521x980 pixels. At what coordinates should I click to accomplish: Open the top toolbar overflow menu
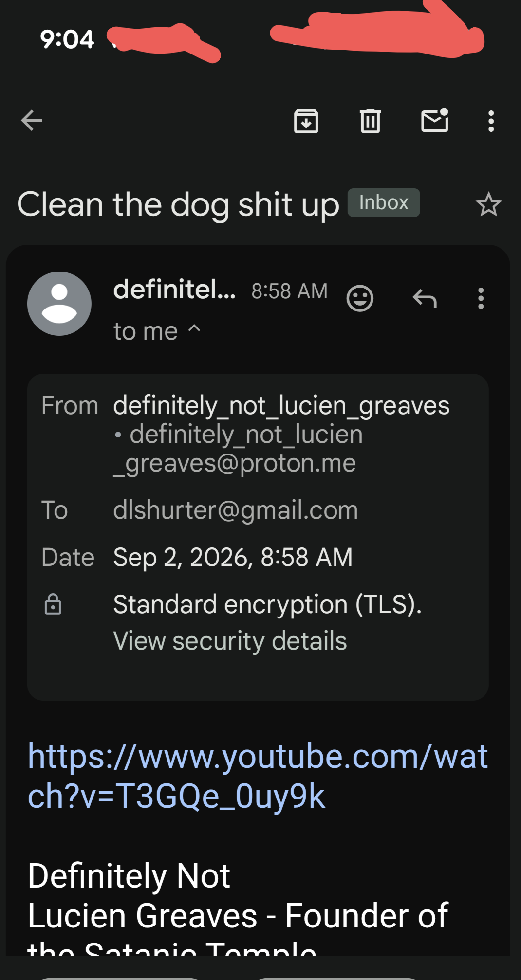coord(491,121)
